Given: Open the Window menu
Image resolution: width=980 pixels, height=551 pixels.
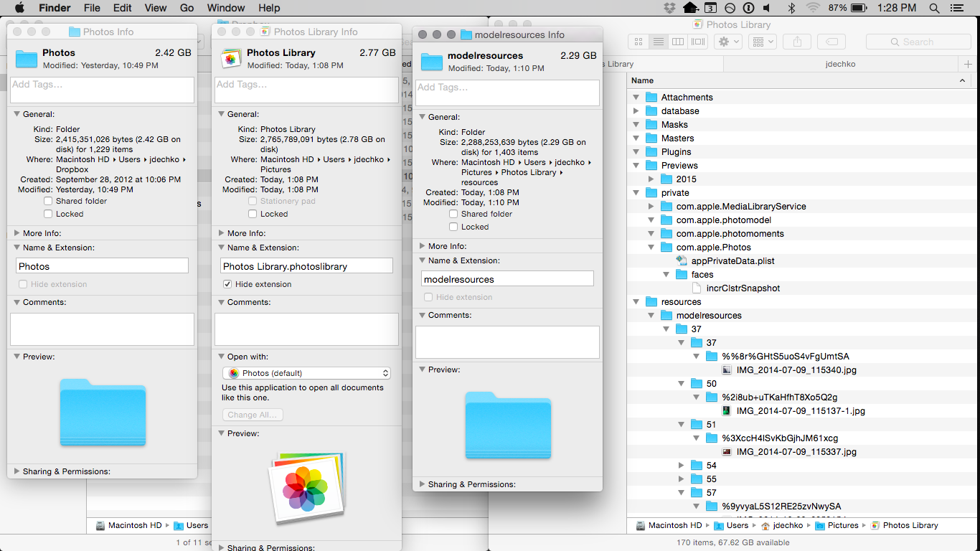Looking at the screenshot, I should tap(226, 8).
